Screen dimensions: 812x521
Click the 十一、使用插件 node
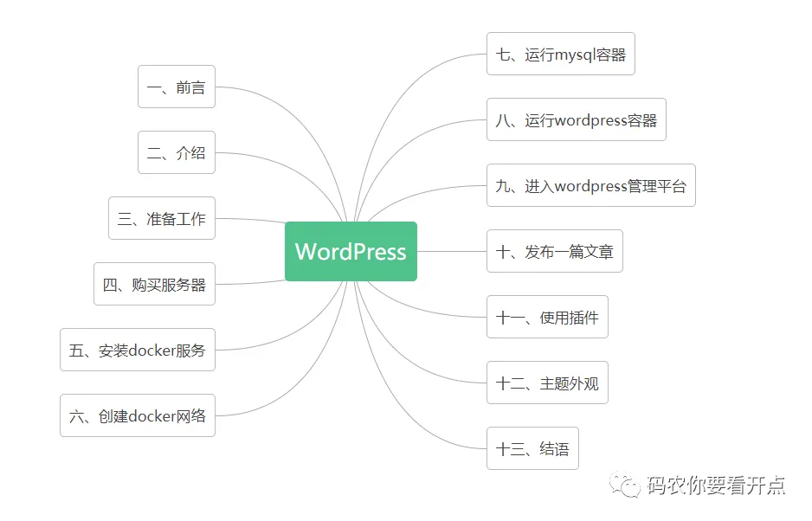[547, 317]
